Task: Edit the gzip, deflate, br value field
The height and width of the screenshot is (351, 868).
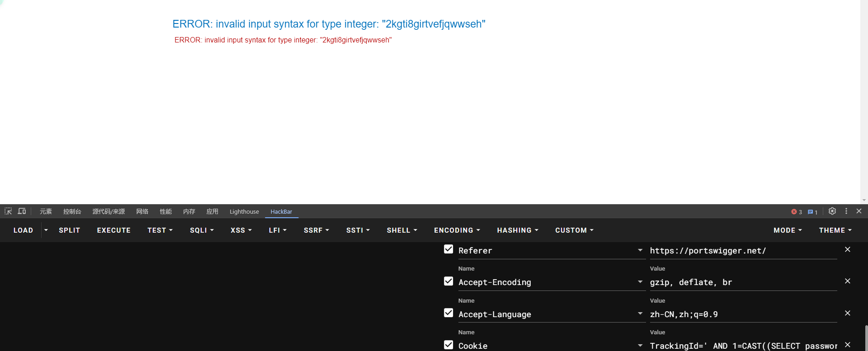Action: [x=743, y=282]
